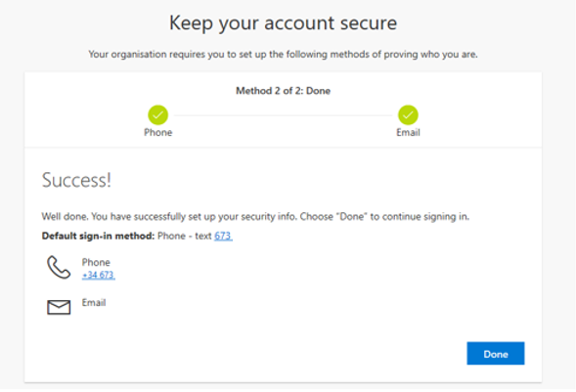Select the Phone label under first step
This screenshot has height=392, width=576.
pos(158,132)
